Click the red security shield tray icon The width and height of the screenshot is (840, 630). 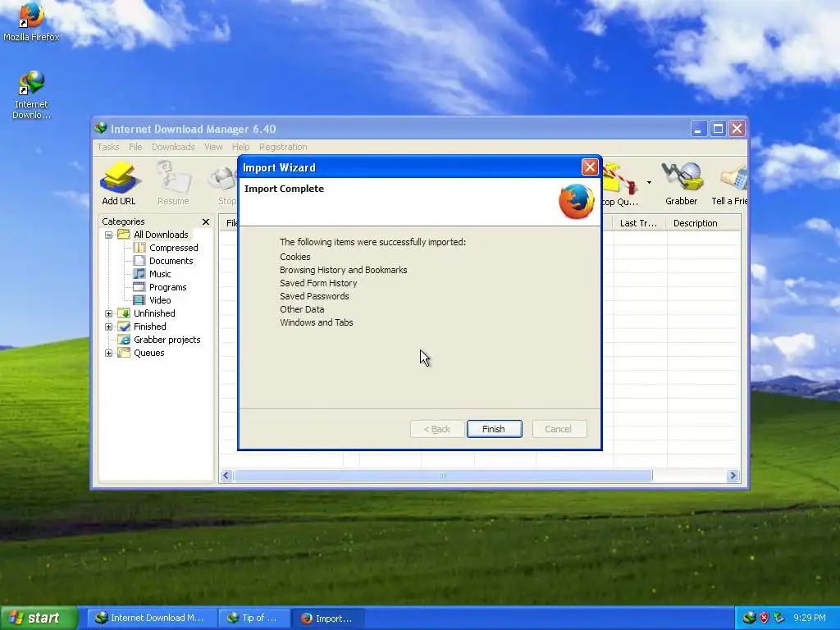point(764,618)
